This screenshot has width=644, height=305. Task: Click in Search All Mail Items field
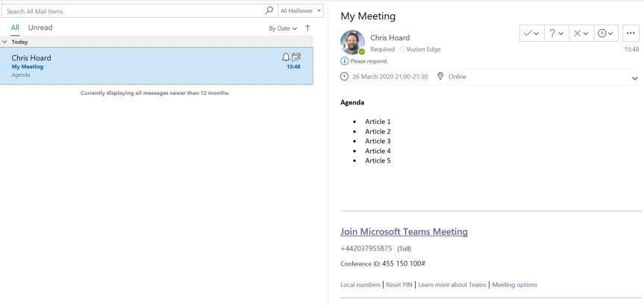[x=134, y=11]
